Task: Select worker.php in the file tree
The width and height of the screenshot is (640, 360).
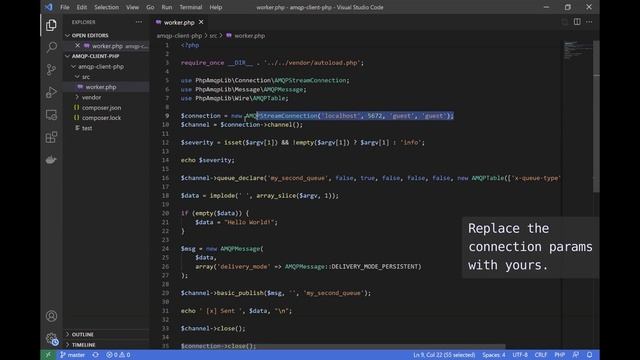Action: pyautogui.click(x=101, y=87)
